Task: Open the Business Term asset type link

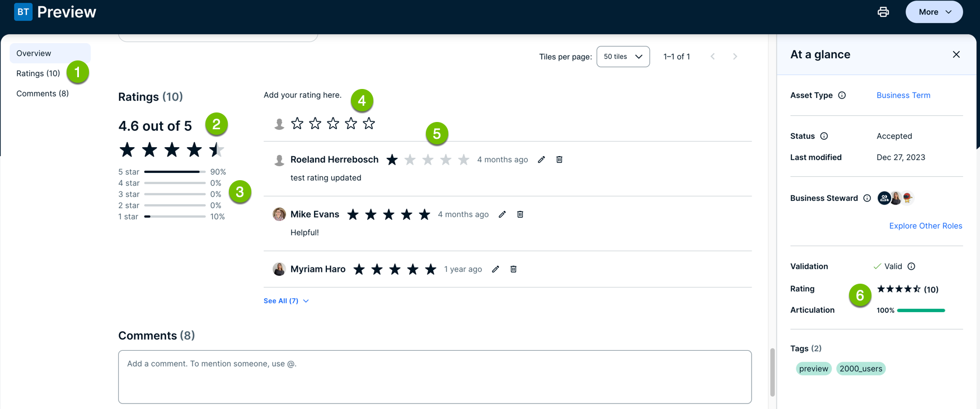Action: 903,96
